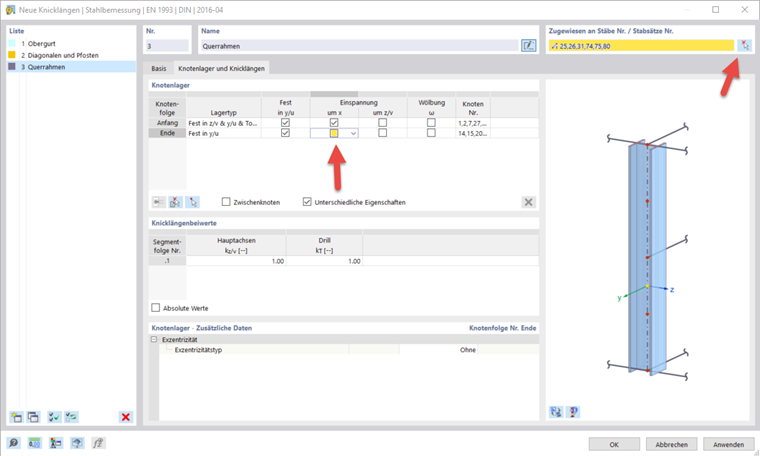Click the invert selection icon under the list

pos(71,417)
